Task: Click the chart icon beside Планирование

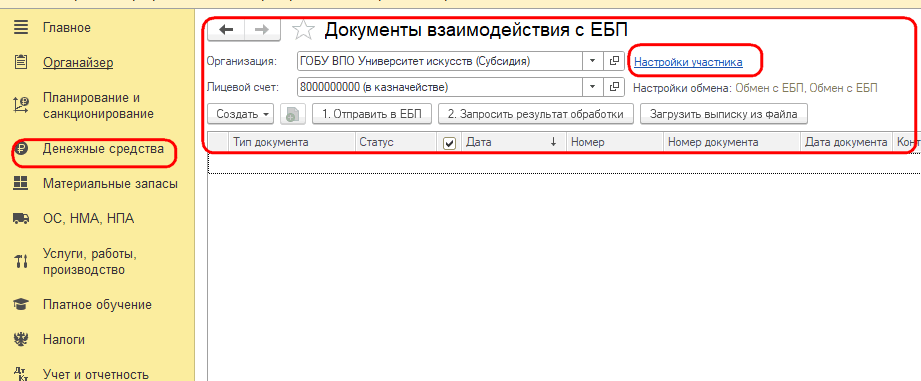Action: point(21,105)
